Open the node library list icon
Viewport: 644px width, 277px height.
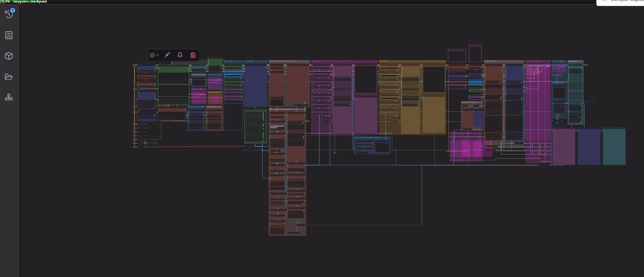click(x=9, y=35)
